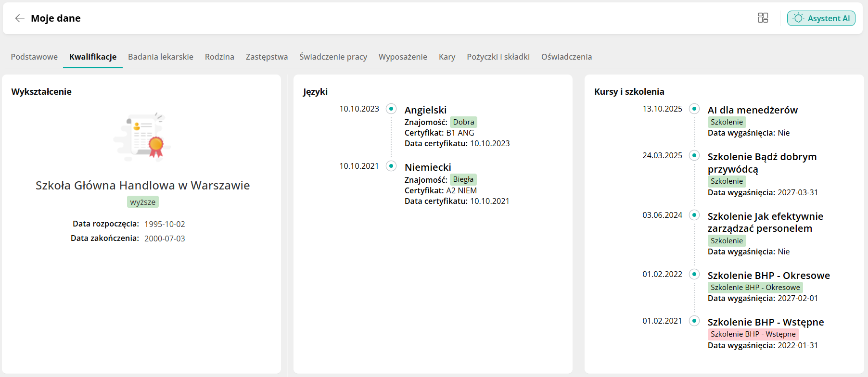The image size is (868, 377).
Task: Click start date 1995-10-02
Action: 165,224
